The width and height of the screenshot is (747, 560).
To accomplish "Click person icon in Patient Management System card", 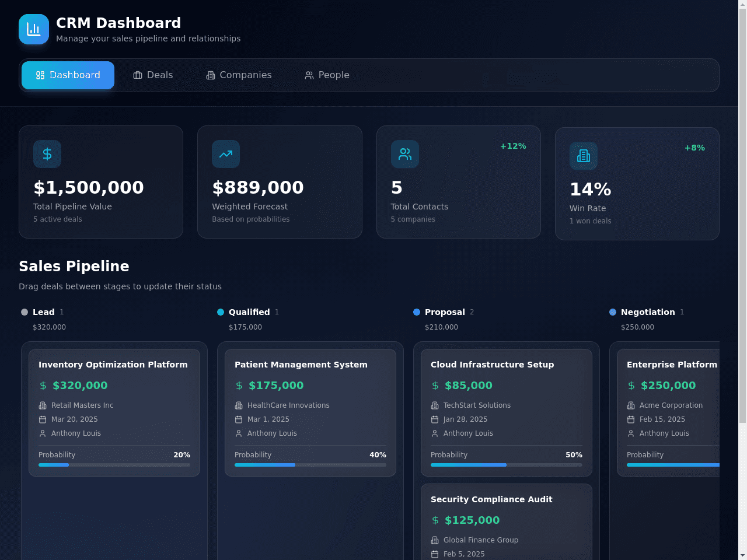I will pyautogui.click(x=239, y=433).
